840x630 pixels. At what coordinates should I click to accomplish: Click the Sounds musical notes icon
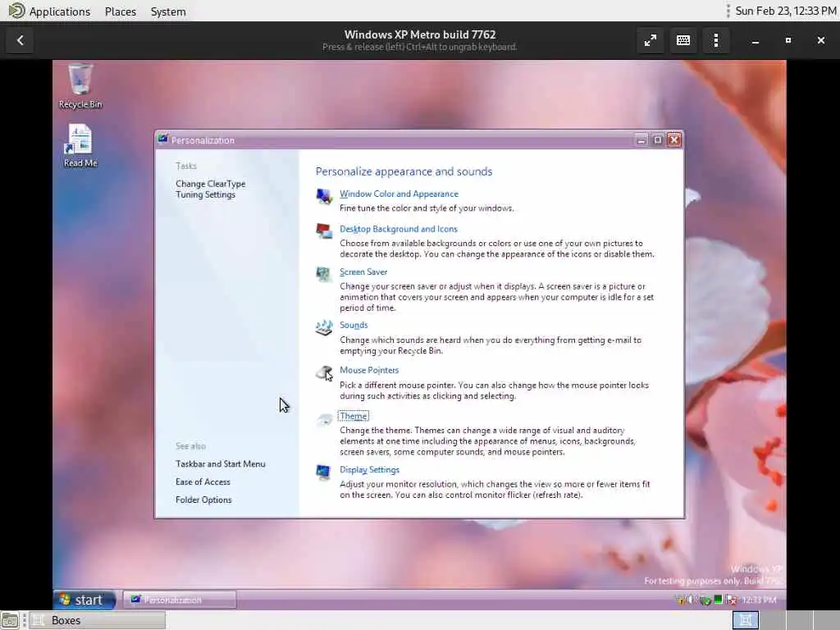[x=323, y=327]
